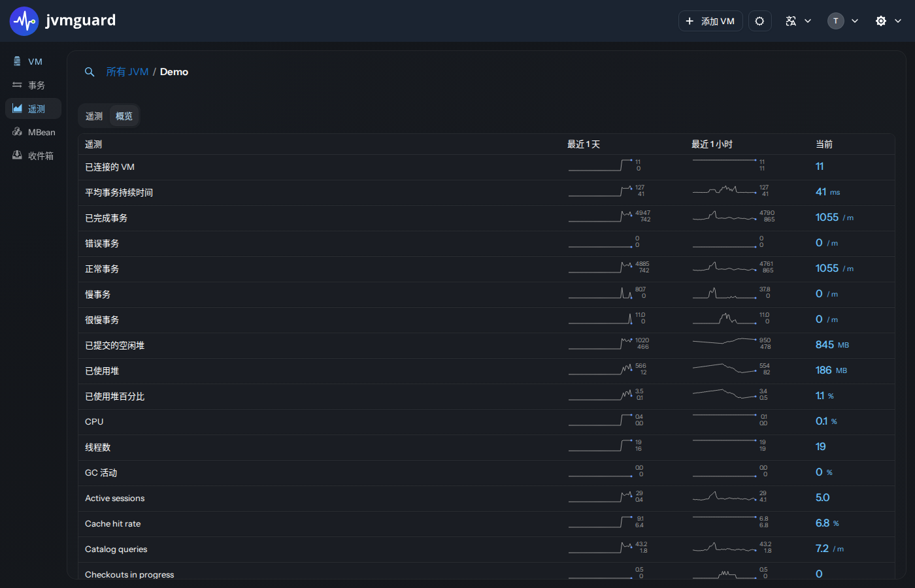Click the last-hour sparkline for 已使用堆
This screenshot has height=588, width=915.
[725, 369]
